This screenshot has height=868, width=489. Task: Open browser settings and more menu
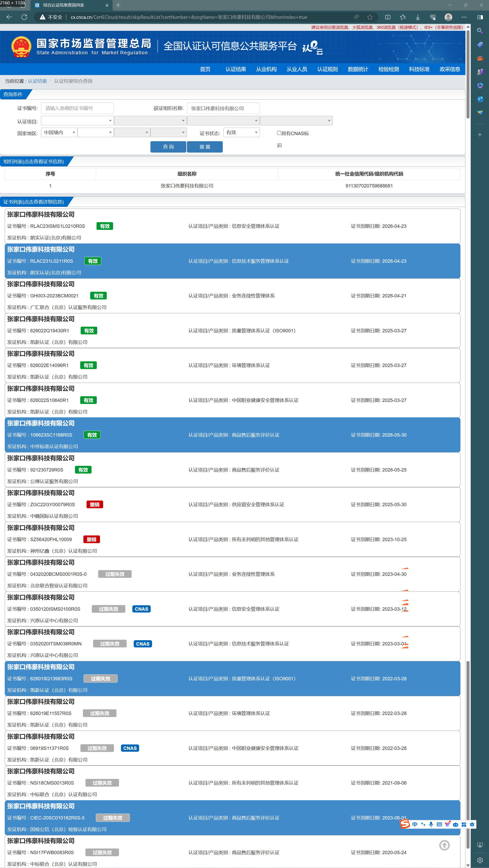pyautogui.click(x=464, y=17)
